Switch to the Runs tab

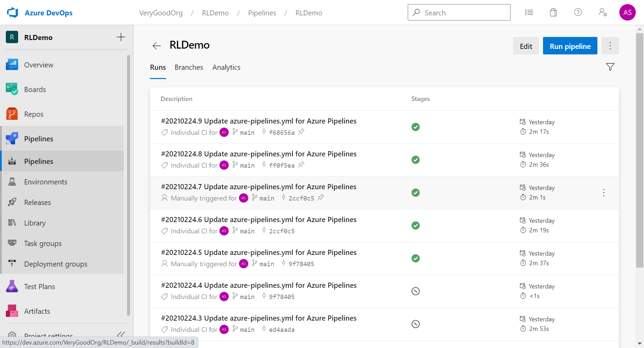tap(158, 67)
